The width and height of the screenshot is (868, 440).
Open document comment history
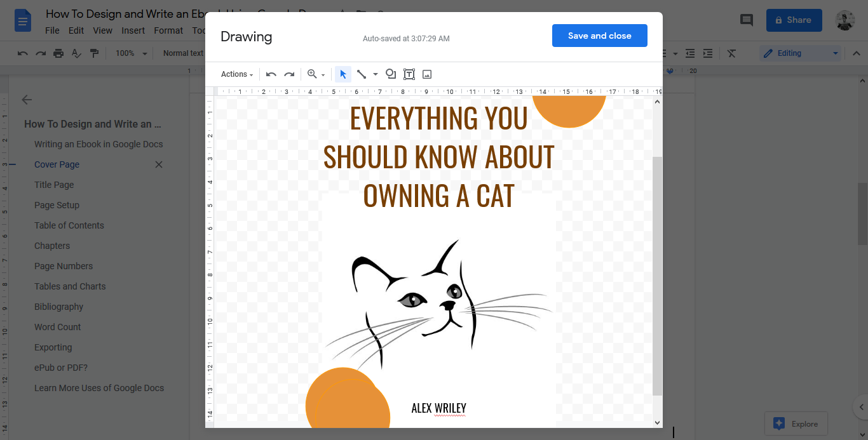click(x=746, y=20)
